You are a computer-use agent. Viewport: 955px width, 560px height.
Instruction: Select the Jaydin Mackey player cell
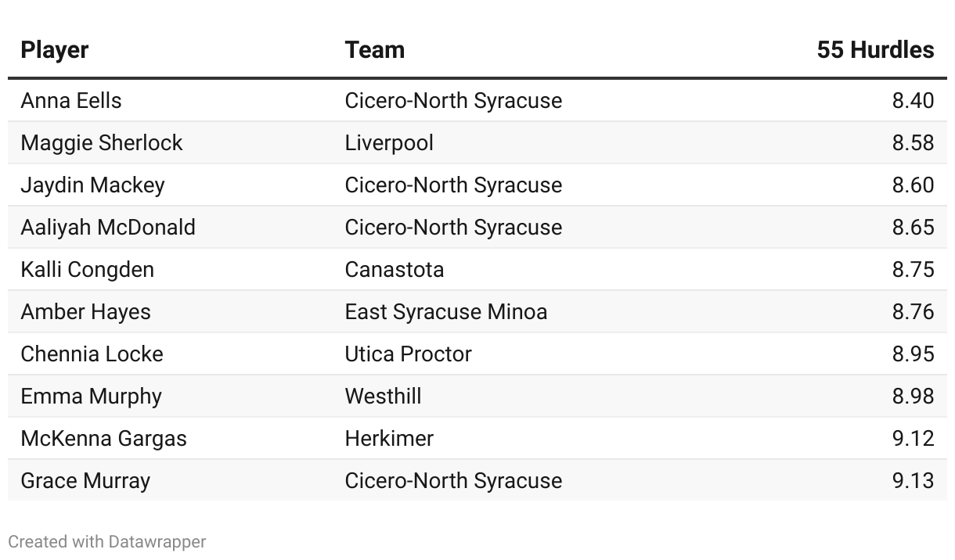pos(92,185)
